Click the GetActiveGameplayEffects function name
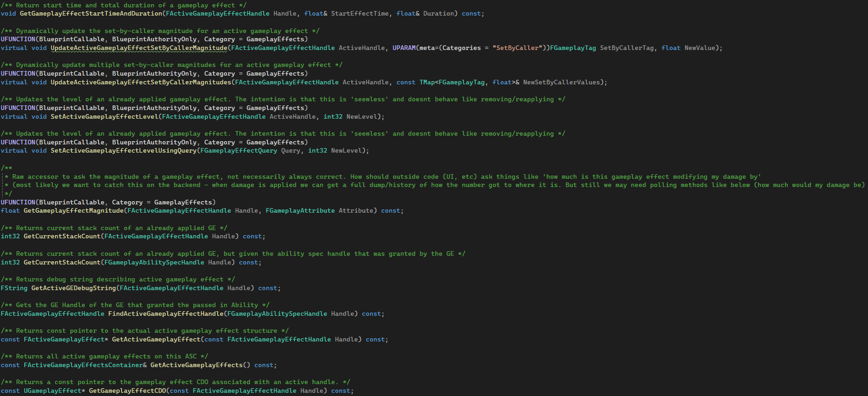 coord(196,365)
